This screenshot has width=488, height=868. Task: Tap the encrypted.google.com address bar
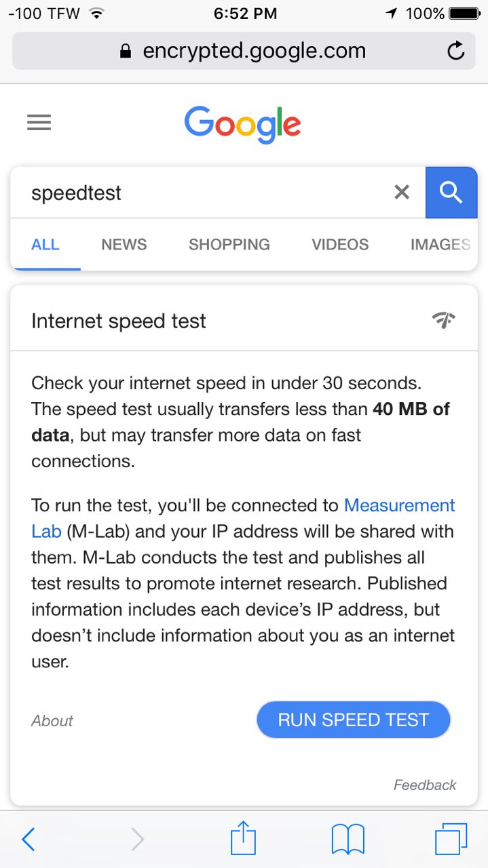[243, 51]
